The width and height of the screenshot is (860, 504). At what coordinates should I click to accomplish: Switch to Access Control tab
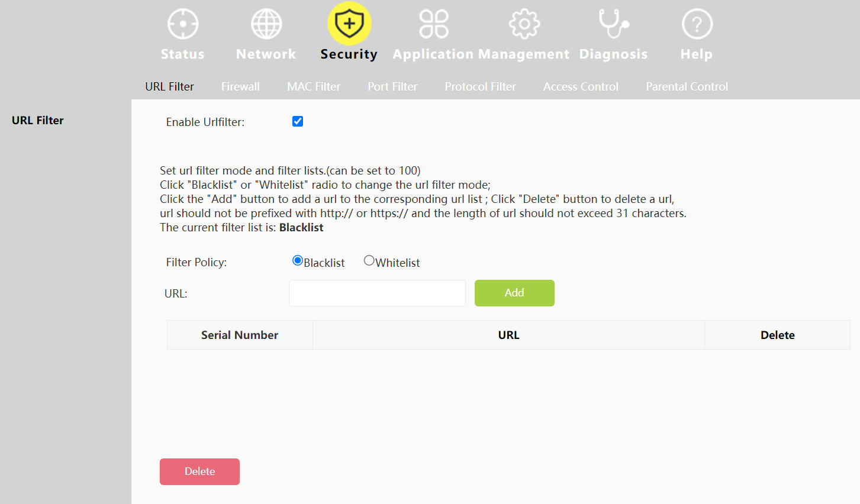coord(581,86)
